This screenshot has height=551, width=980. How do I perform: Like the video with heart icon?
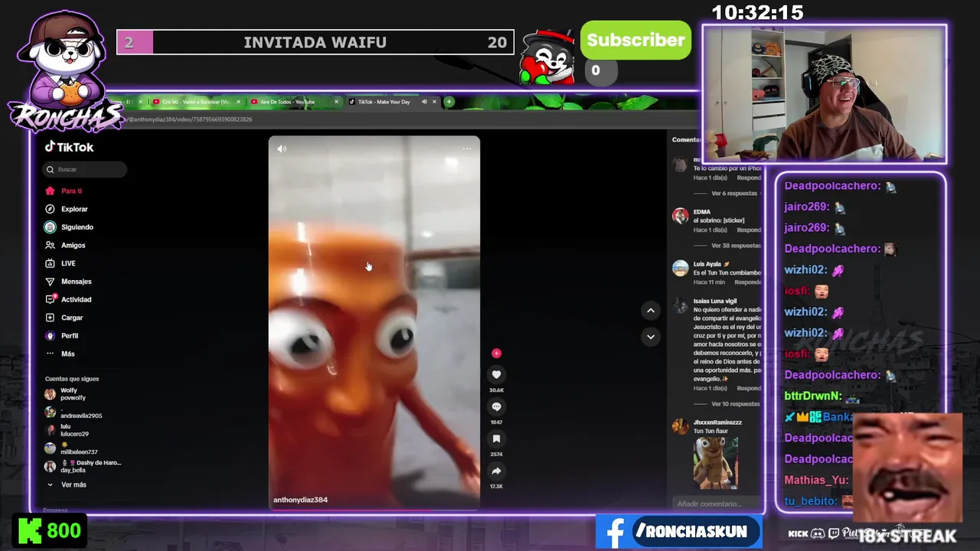coord(496,374)
